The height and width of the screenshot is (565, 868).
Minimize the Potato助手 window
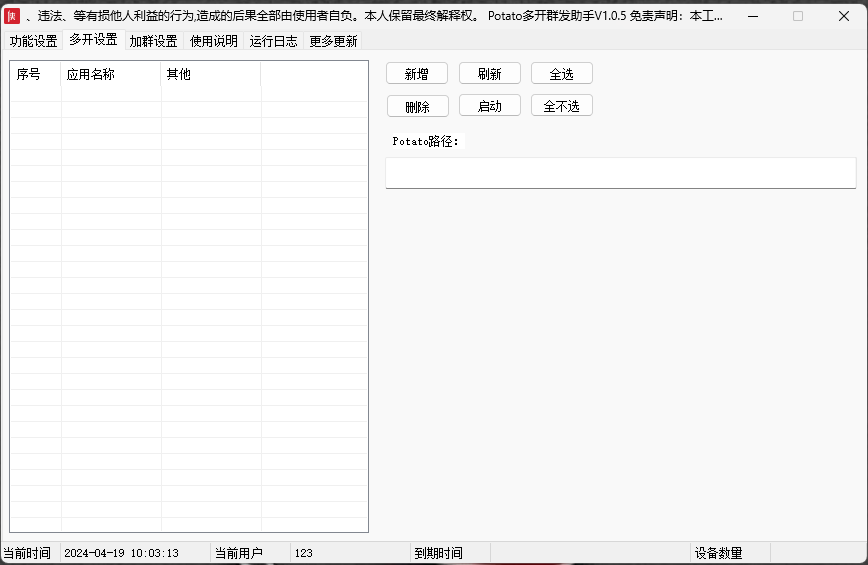[751, 16]
